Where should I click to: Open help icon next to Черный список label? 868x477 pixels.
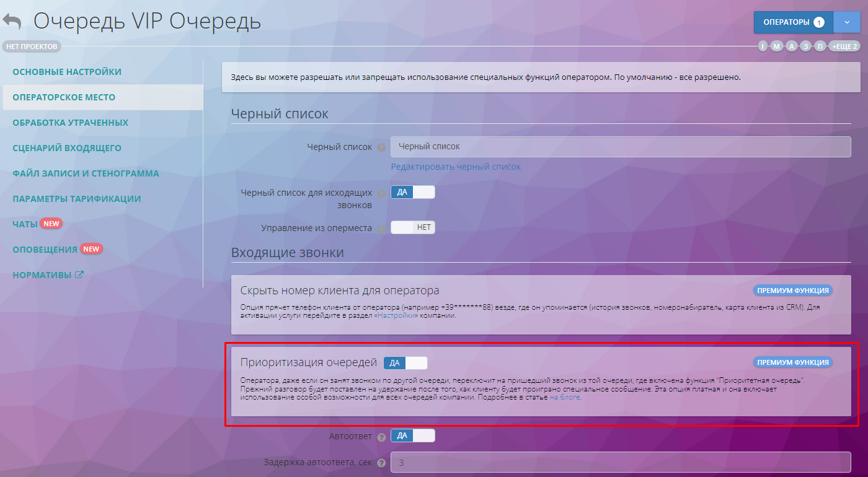tap(381, 147)
